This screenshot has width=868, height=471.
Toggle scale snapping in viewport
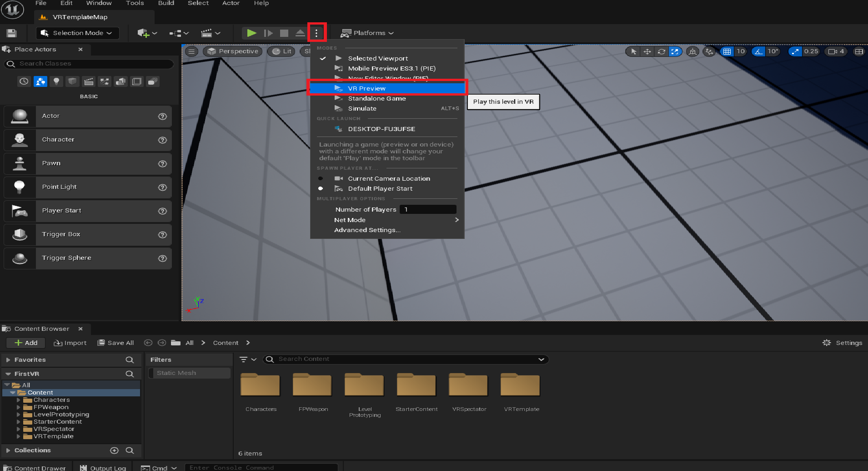795,51
